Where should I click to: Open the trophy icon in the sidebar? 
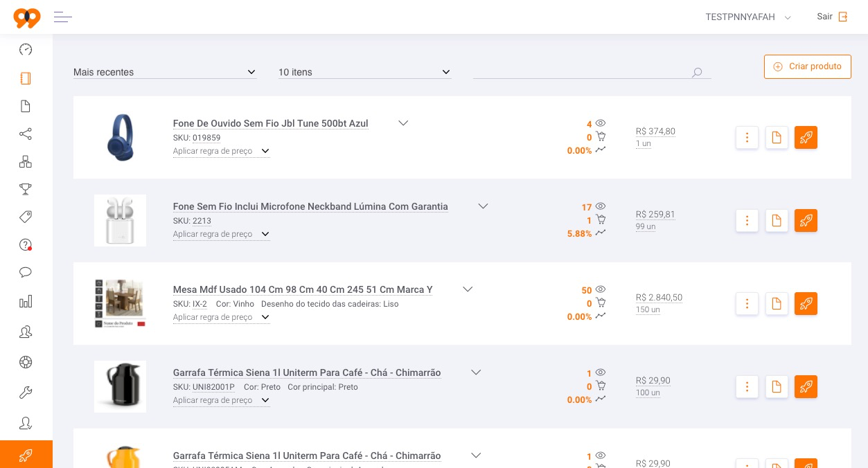tap(26, 189)
